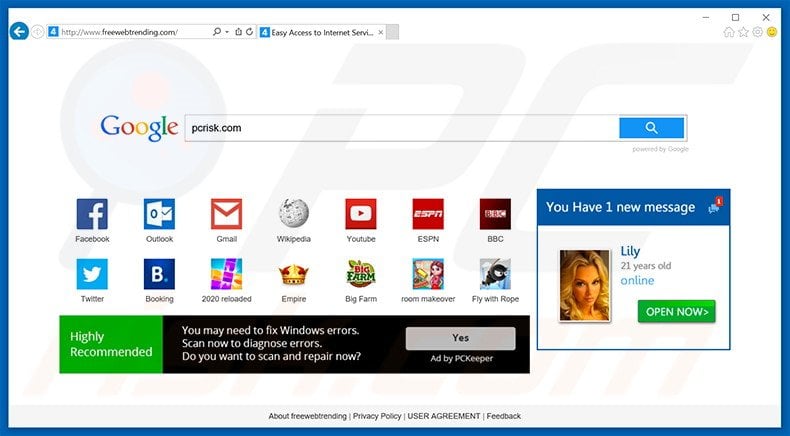This screenshot has width=790, height=436.
Task: Click the Yes button in PCKeeper ad
Action: pos(460,338)
